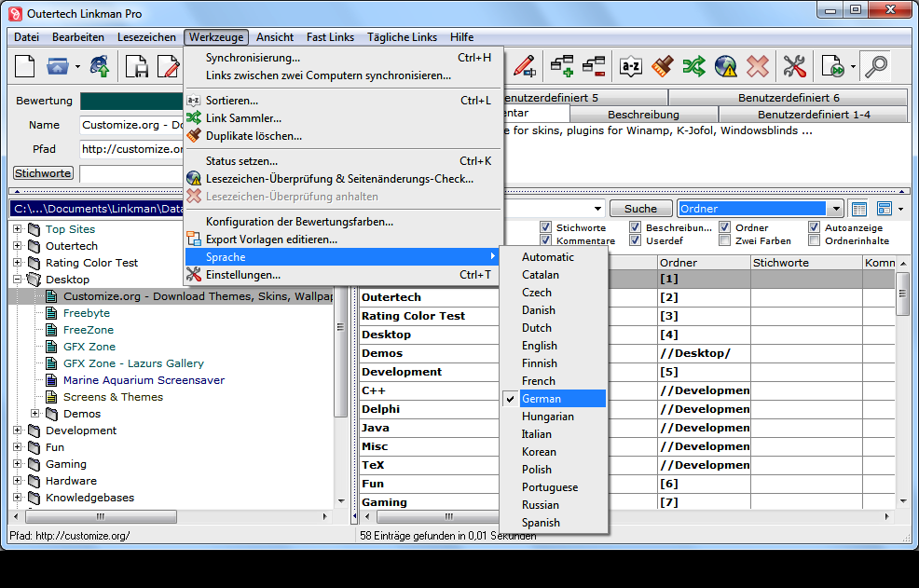The image size is (919, 588).
Task: Select the GFX Zone - Lazurs Gallery bookmark
Action: (x=133, y=363)
